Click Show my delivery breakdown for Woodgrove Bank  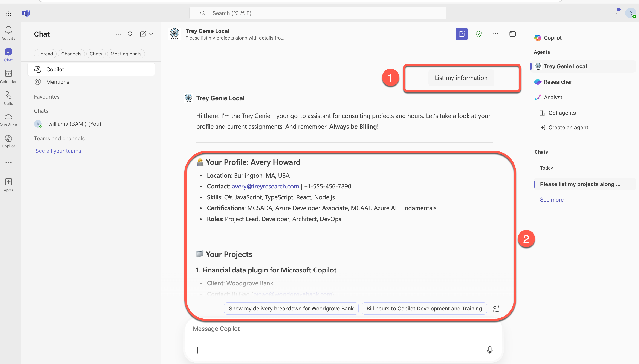click(x=291, y=309)
